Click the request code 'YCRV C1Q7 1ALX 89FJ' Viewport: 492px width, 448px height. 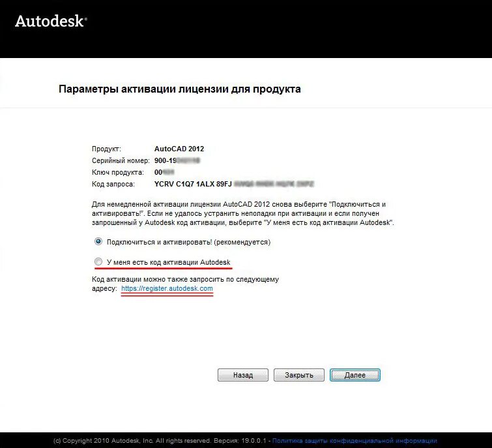[x=193, y=184]
